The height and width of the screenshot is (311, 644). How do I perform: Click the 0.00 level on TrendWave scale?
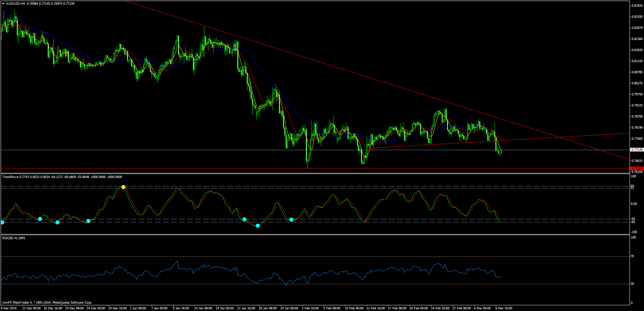[x=634, y=204]
